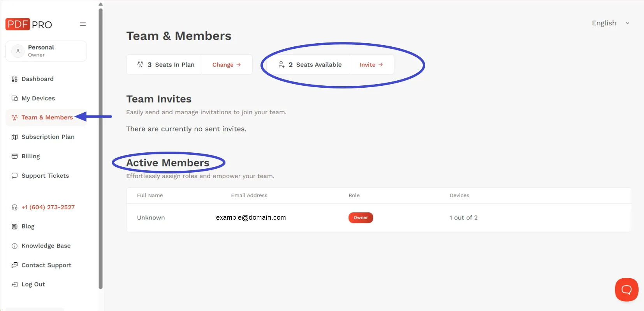The image size is (644, 311).
Task: Click the Billing card icon
Action: tap(14, 156)
